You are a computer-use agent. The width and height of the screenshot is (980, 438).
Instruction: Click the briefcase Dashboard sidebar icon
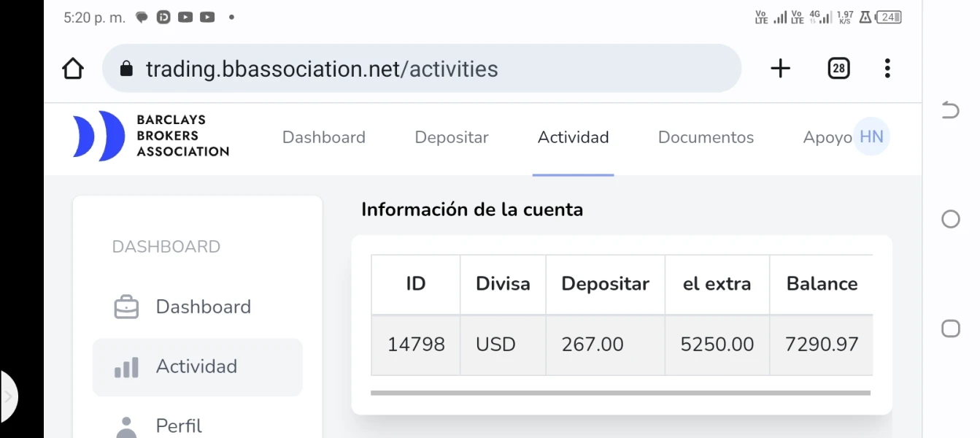126,307
